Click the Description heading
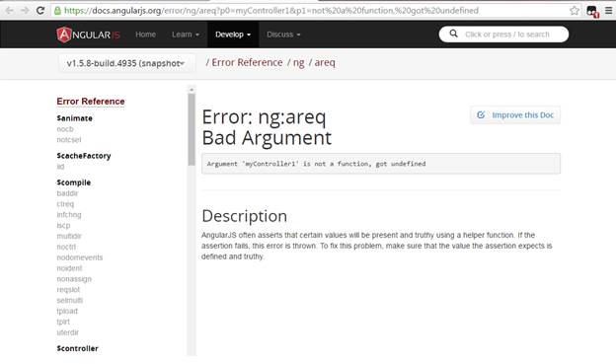The height and width of the screenshot is (364, 616). (x=245, y=216)
